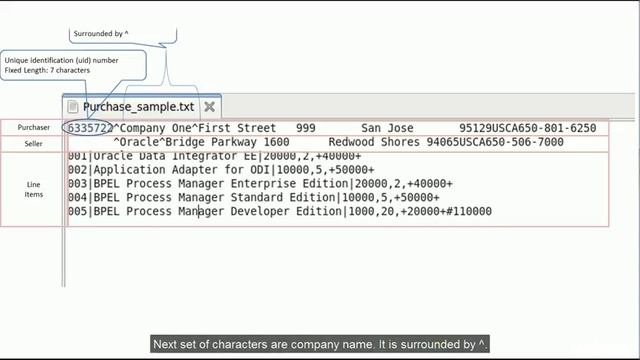The image size is (640, 360).
Task: Click line 003 BPEL Enterprise Edition
Action: (260, 184)
